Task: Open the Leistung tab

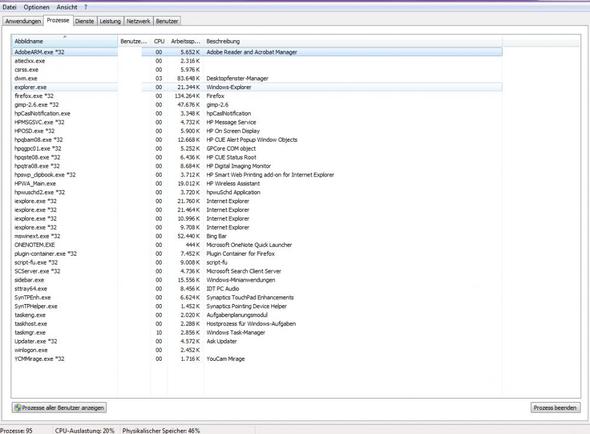Action: 110,21
